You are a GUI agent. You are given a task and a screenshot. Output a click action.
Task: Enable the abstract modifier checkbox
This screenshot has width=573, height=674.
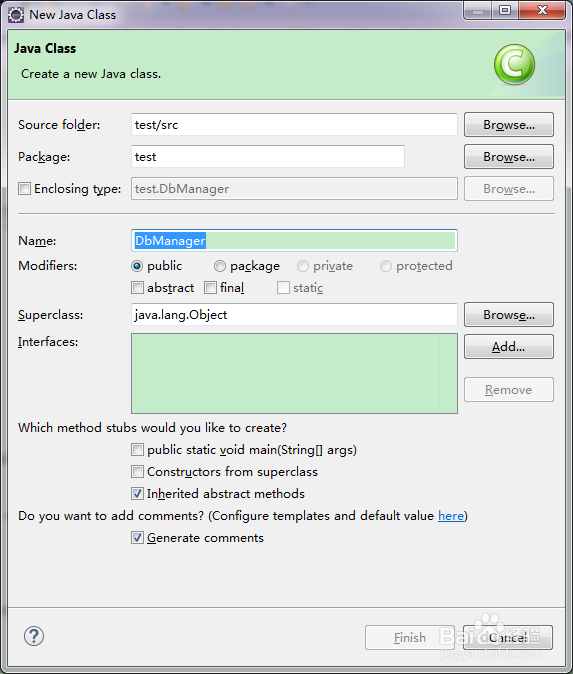[x=138, y=288]
